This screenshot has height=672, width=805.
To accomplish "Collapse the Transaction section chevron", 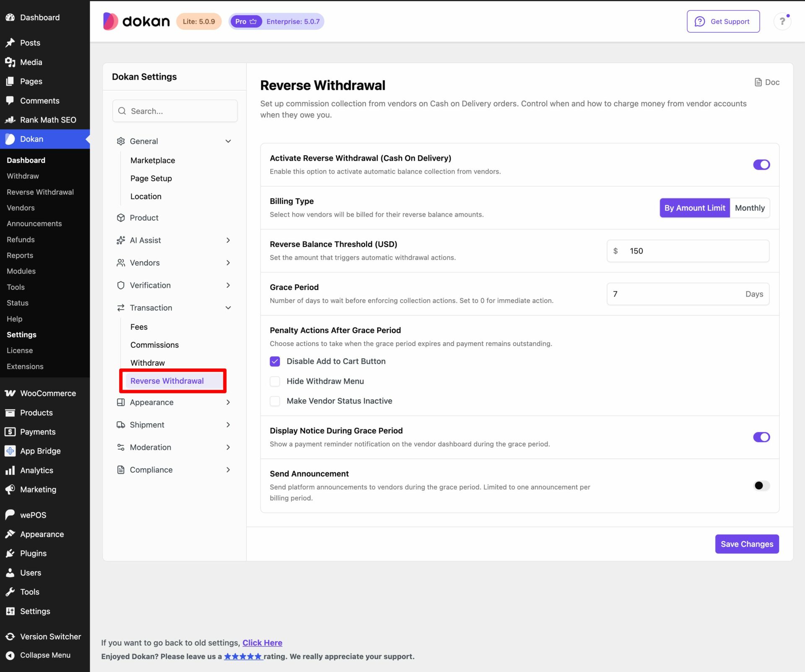I will pyautogui.click(x=228, y=308).
